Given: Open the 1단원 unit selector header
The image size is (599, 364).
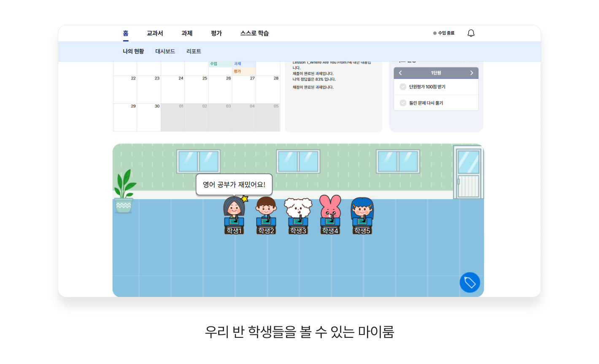Looking at the screenshot, I should (x=436, y=73).
